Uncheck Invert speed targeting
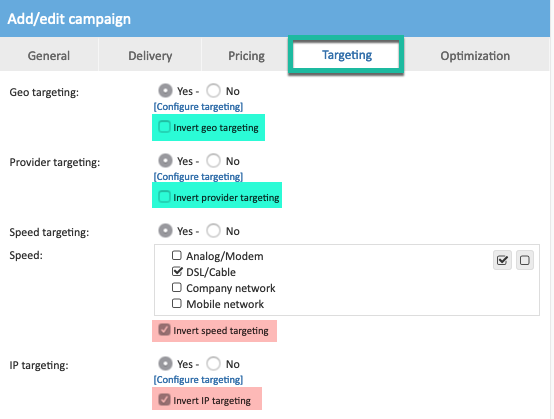This screenshot has width=554, height=419. tap(164, 330)
